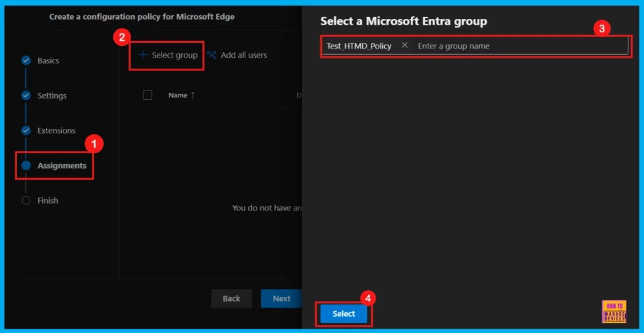Screen dimensions: 644x333
Task: Click Select group button
Action: tap(167, 55)
